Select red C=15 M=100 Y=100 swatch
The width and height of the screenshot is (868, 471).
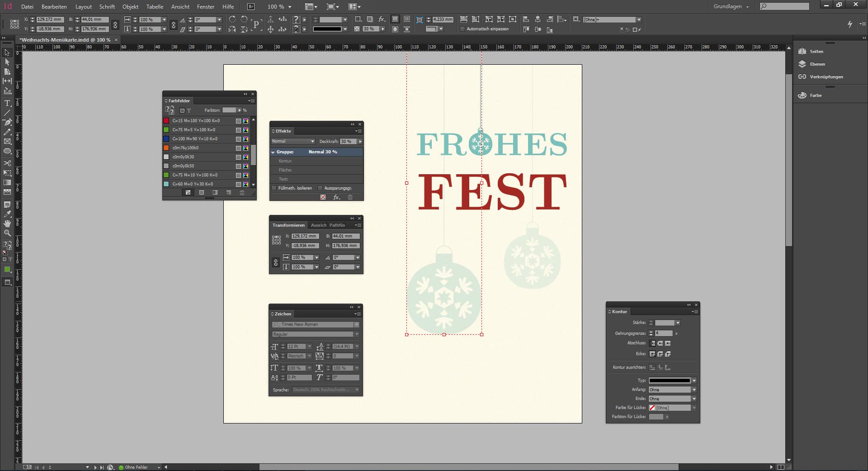click(x=196, y=121)
